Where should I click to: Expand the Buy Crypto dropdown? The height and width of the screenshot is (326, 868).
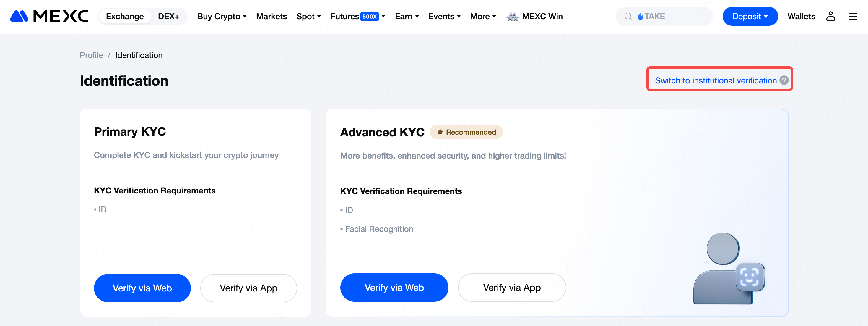pos(222,16)
